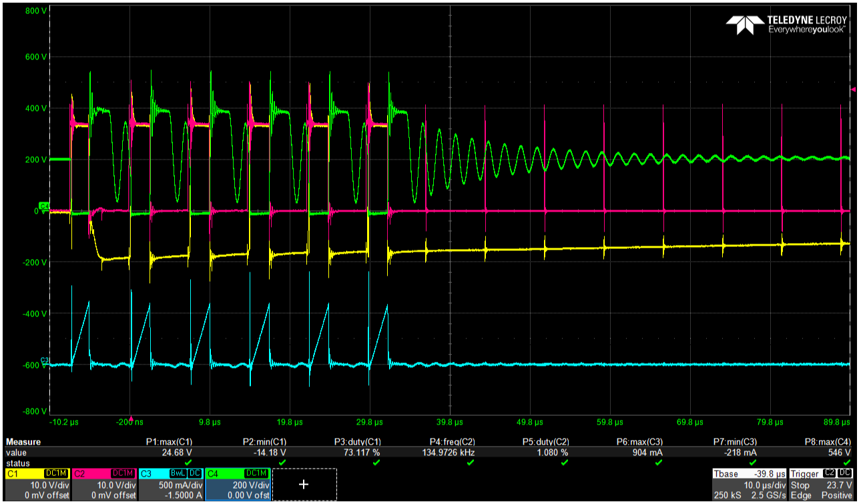Click the C3 zero-level marker on left grid edge
Screen dimensions: 859x504
tap(44, 361)
